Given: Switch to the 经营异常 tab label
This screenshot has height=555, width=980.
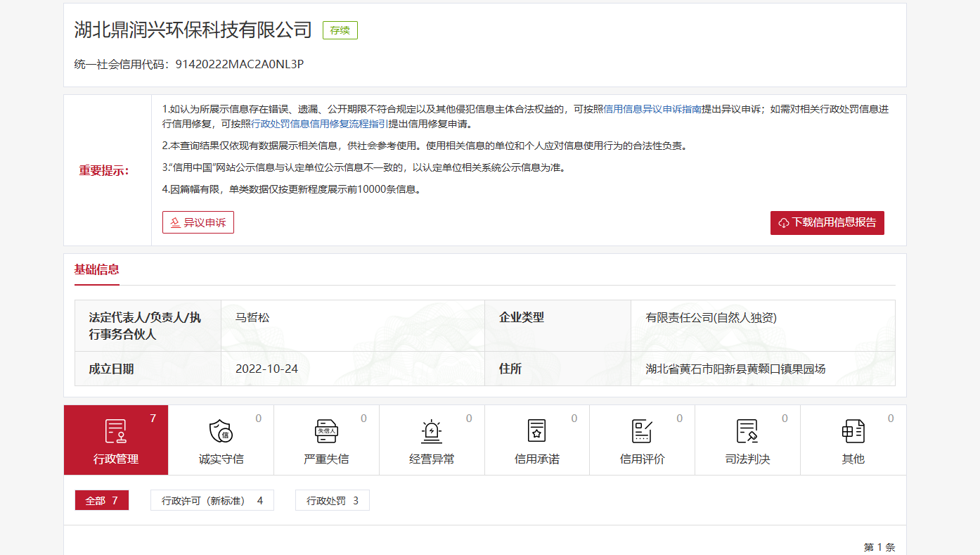Looking at the screenshot, I should coord(432,459).
